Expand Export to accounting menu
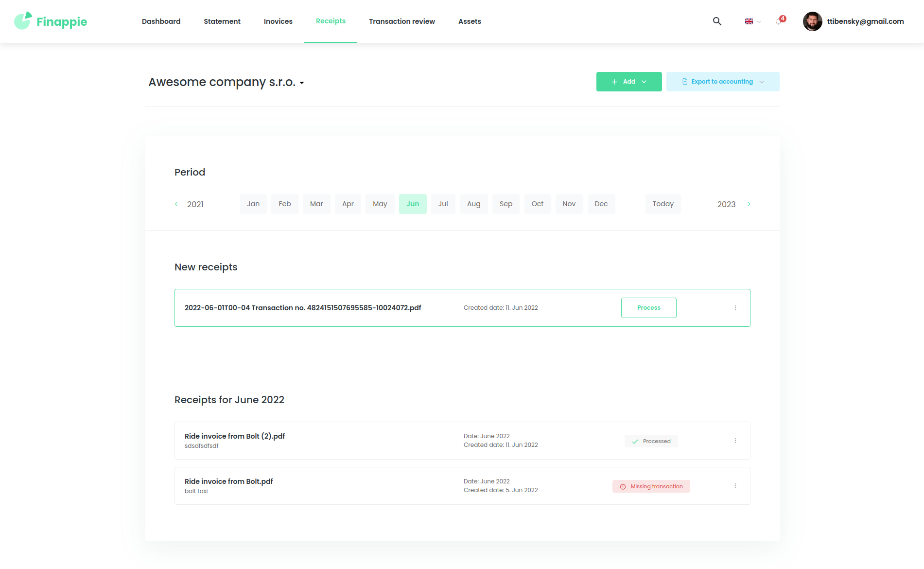Viewport: 924px width, 569px height. [722, 82]
